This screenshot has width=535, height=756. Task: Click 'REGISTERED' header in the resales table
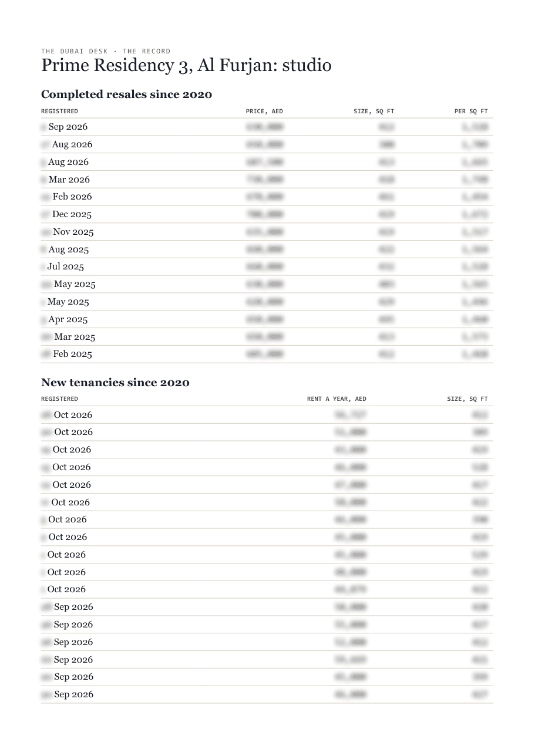[59, 111]
